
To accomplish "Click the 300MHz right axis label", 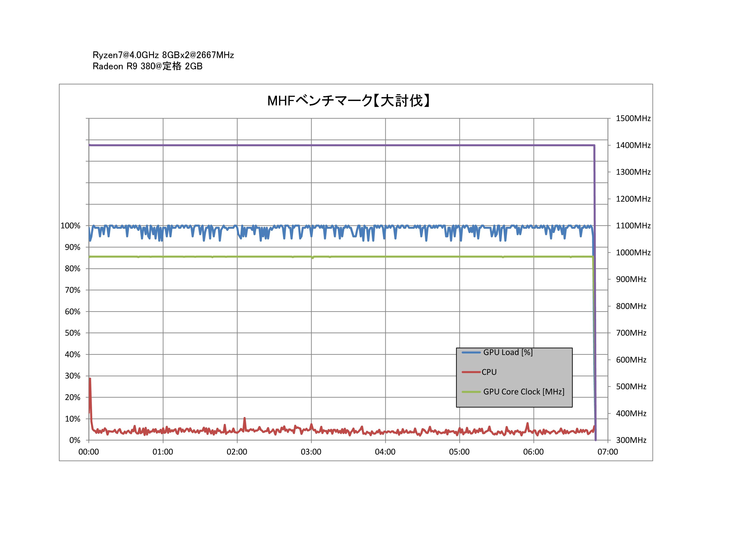I will 631,440.
